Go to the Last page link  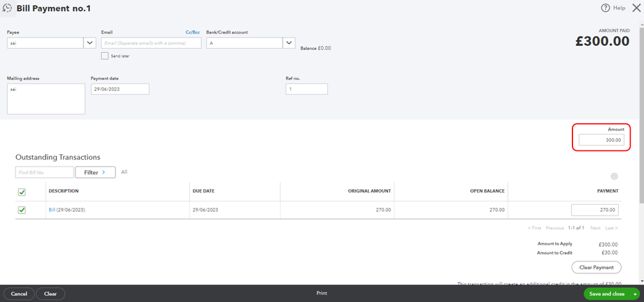612,228
